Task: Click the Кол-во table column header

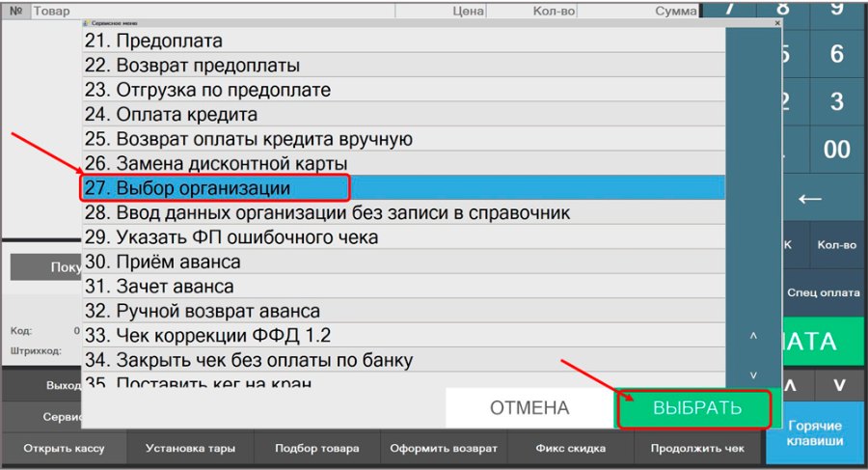Action: tap(531, 11)
